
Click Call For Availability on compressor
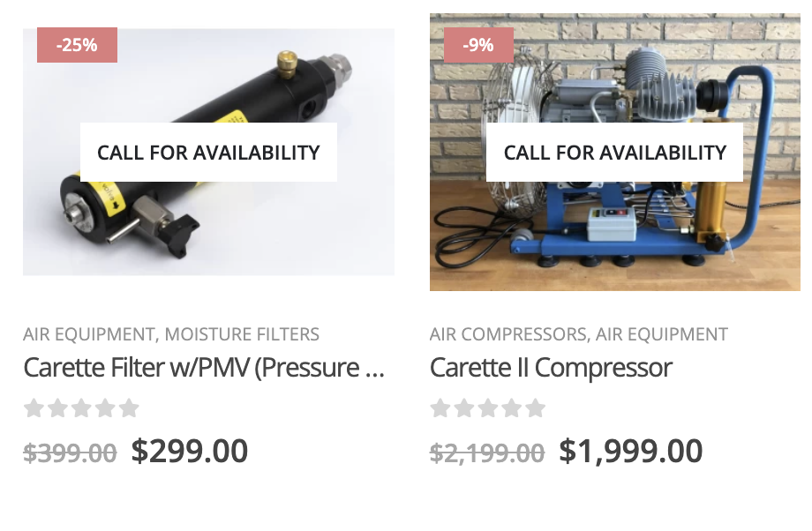coord(614,153)
